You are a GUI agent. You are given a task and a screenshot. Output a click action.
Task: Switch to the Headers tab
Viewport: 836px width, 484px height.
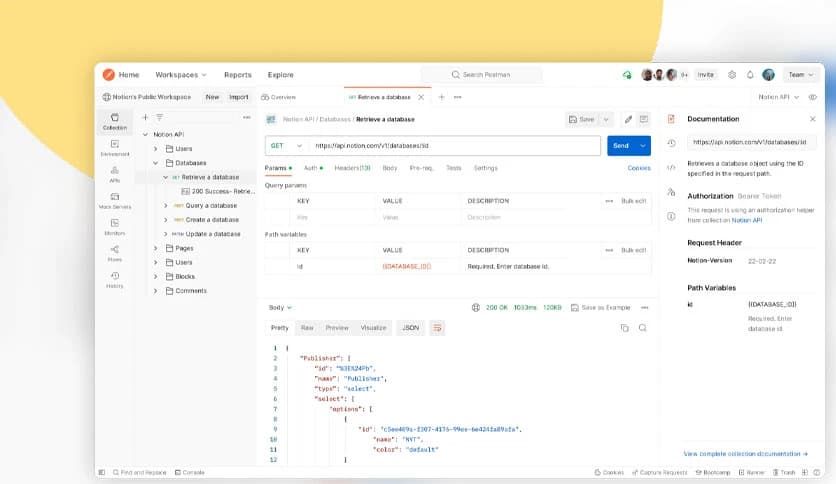352,168
